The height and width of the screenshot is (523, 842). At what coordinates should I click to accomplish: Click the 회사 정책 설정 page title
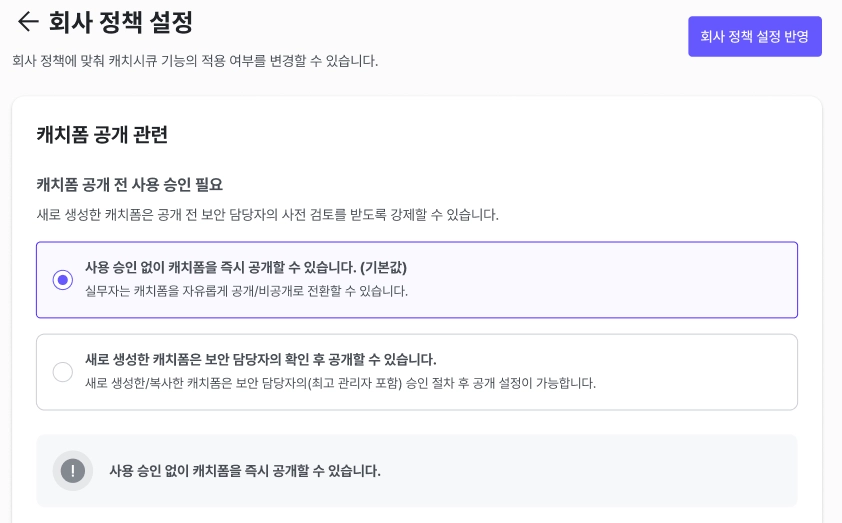tap(121, 22)
